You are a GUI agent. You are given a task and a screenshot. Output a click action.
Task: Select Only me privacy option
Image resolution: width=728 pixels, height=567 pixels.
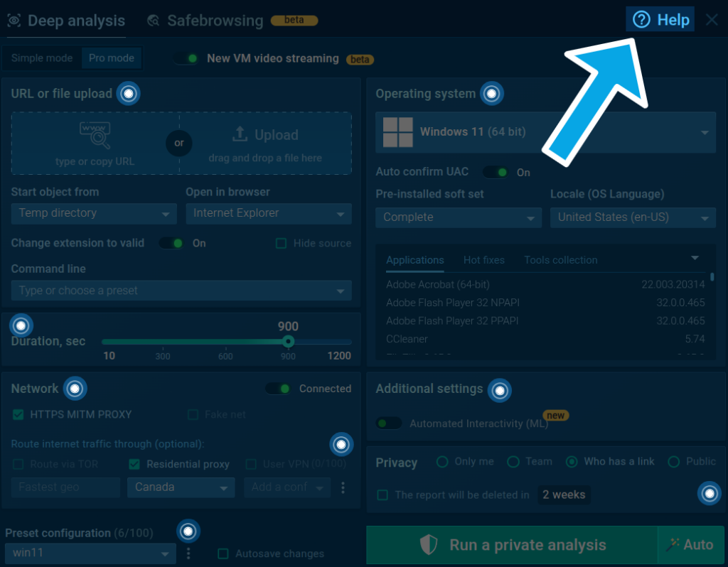[x=442, y=462]
